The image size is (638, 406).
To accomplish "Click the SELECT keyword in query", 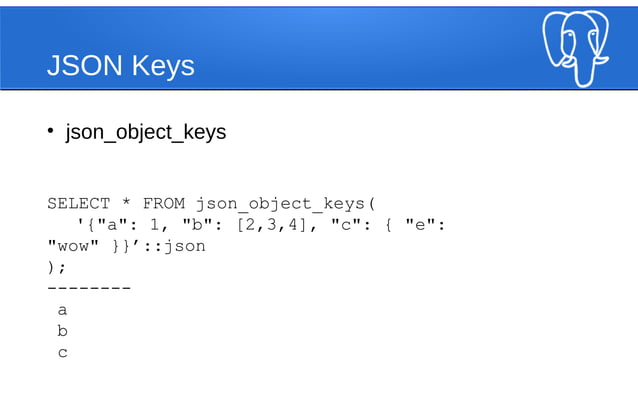I will pyautogui.click(x=79, y=203).
